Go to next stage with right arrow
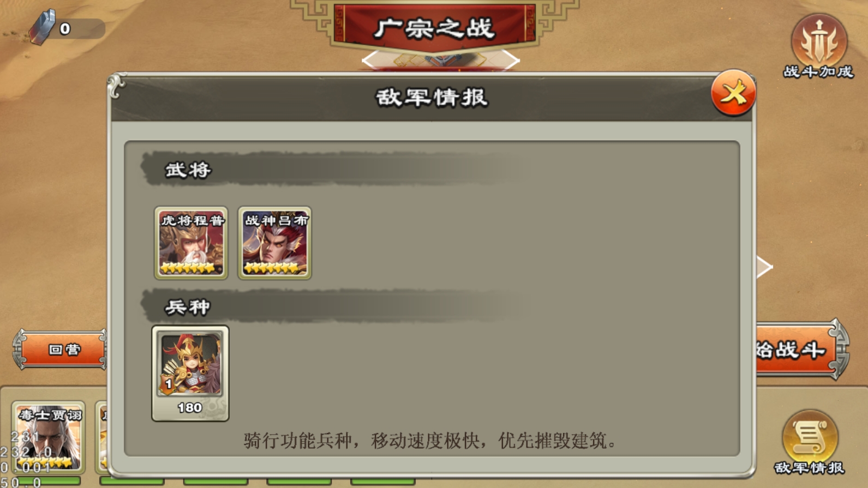Image resolution: width=868 pixels, height=488 pixels. [511, 59]
